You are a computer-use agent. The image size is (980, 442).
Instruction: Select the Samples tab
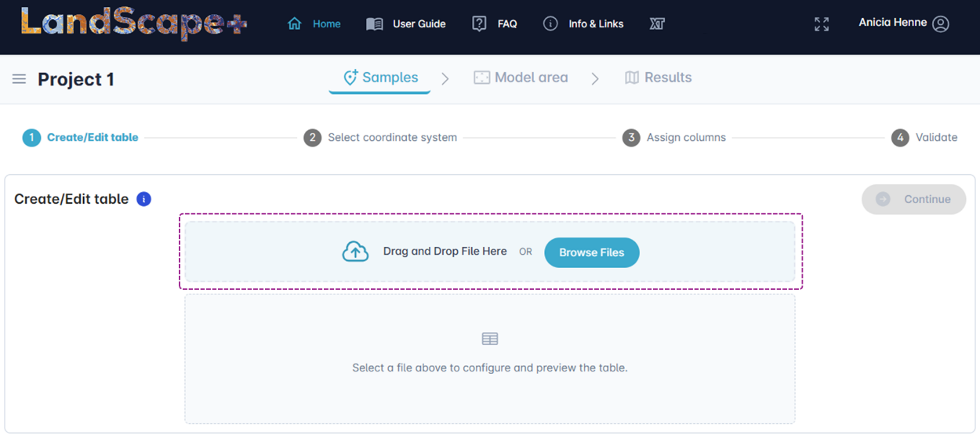[x=380, y=78]
